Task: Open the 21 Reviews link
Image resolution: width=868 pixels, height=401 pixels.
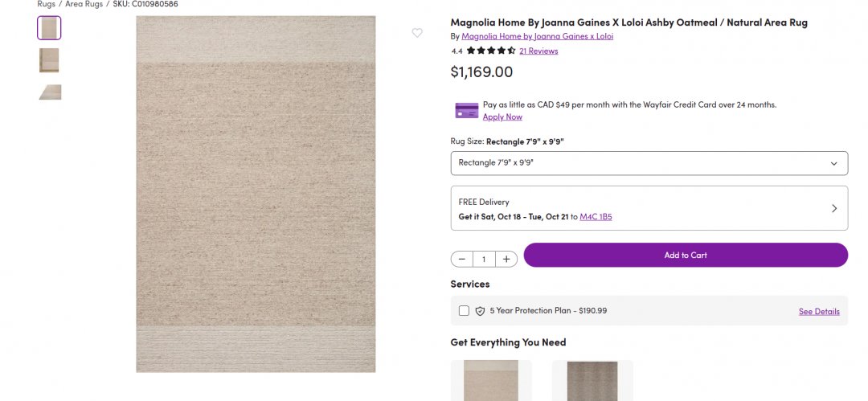Action: click(538, 51)
